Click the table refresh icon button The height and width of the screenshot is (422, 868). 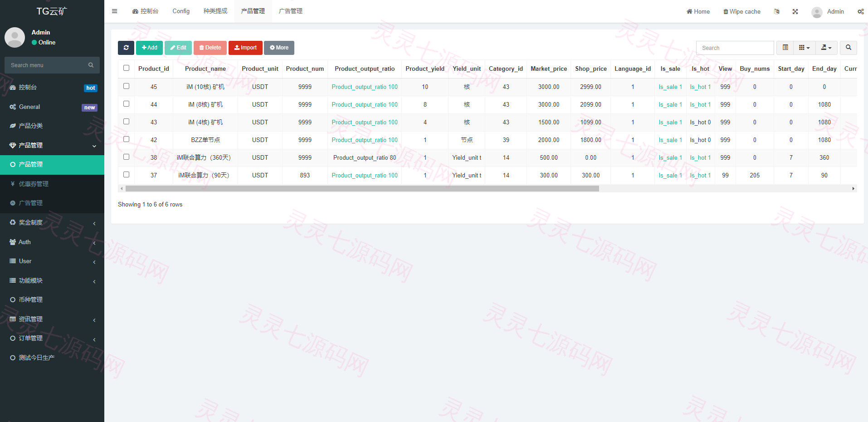(126, 48)
